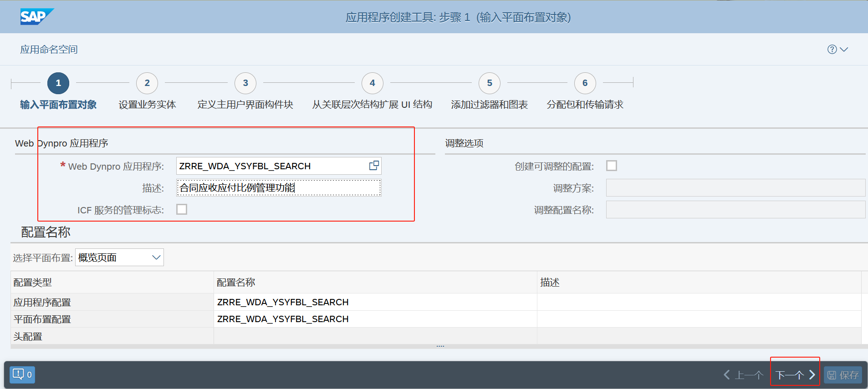The height and width of the screenshot is (389, 868).
Task: Click the 应用命名空间 header text
Action: point(49,49)
